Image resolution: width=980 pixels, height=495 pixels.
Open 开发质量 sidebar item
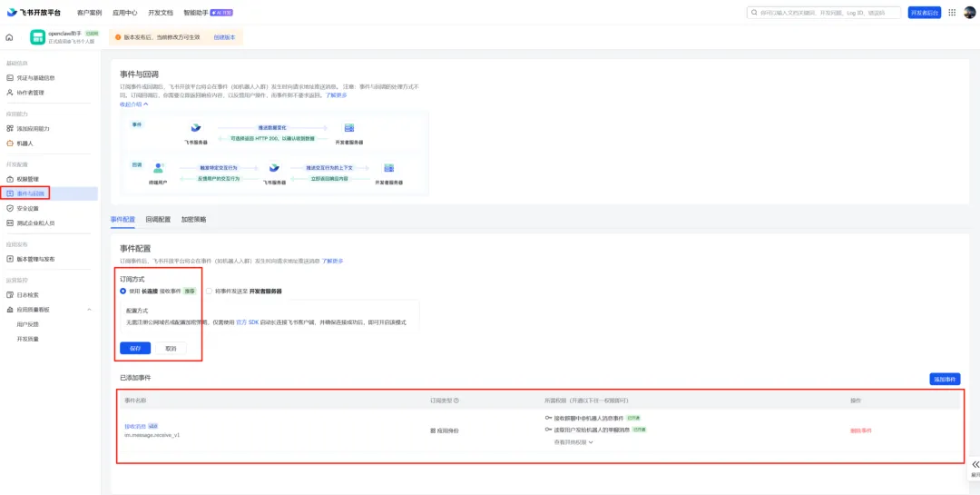coord(28,339)
